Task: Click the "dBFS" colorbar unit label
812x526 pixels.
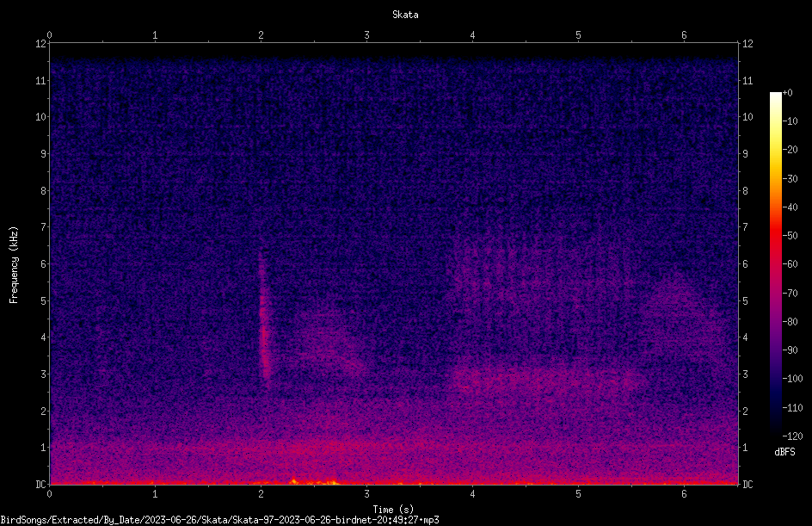Action: [784, 452]
